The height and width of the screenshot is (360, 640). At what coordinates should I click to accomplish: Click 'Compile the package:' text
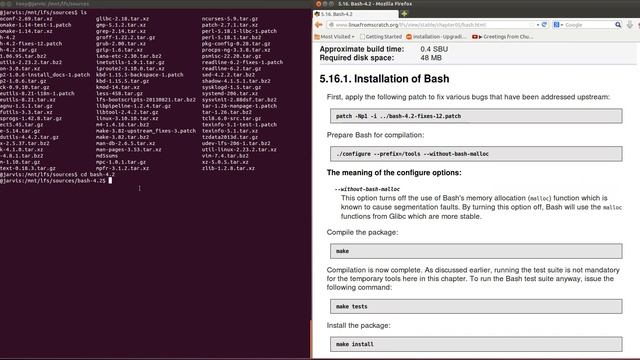pyautogui.click(x=362, y=232)
